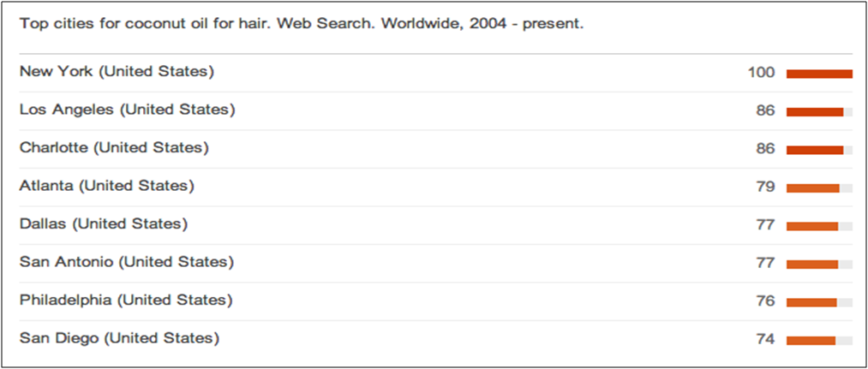Click Charlotte's search interest bar
Viewport: 868px width, 369px height.
(x=815, y=150)
